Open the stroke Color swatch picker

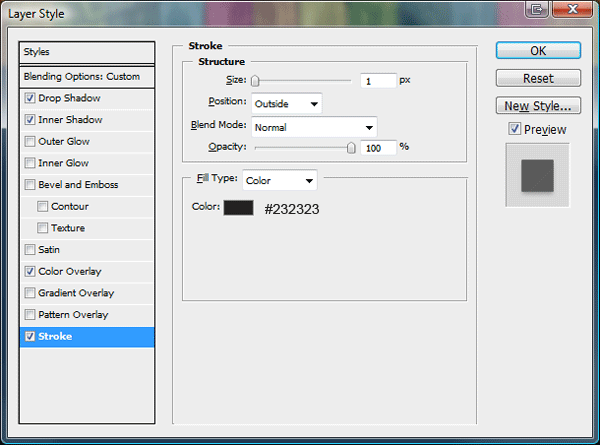tap(239, 208)
